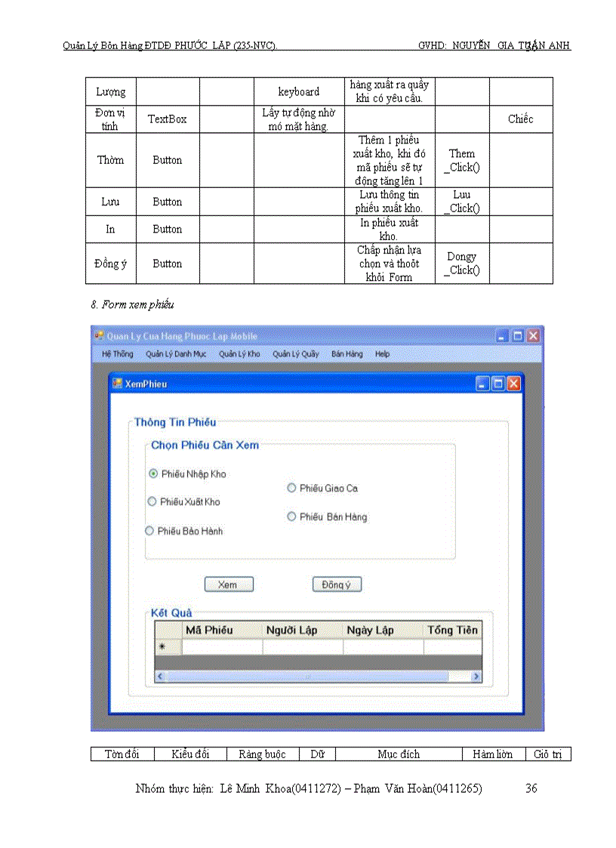Click the Xem button
Viewport: 616px width, 848px height.
click(x=229, y=584)
